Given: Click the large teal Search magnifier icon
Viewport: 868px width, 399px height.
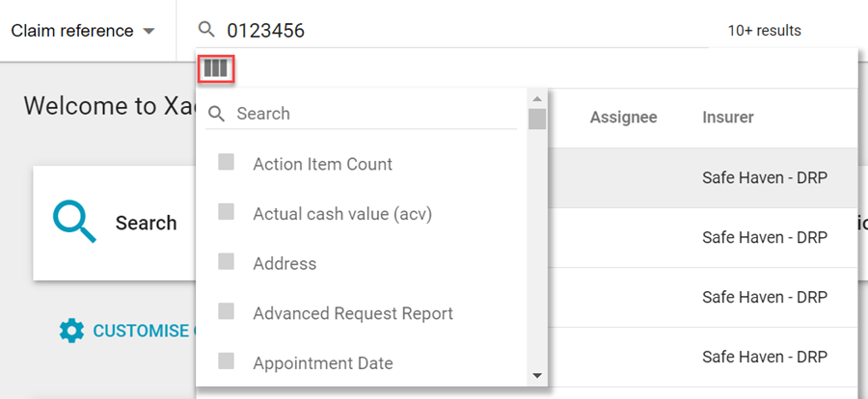Looking at the screenshot, I should pyautogui.click(x=74, y=222).
